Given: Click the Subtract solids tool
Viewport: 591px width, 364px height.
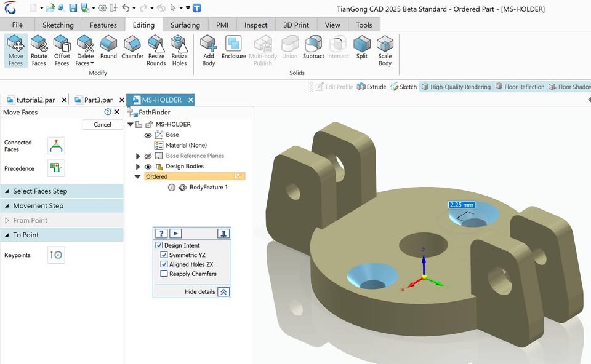Looking at the screenshot, I should [x=313, y=47].
